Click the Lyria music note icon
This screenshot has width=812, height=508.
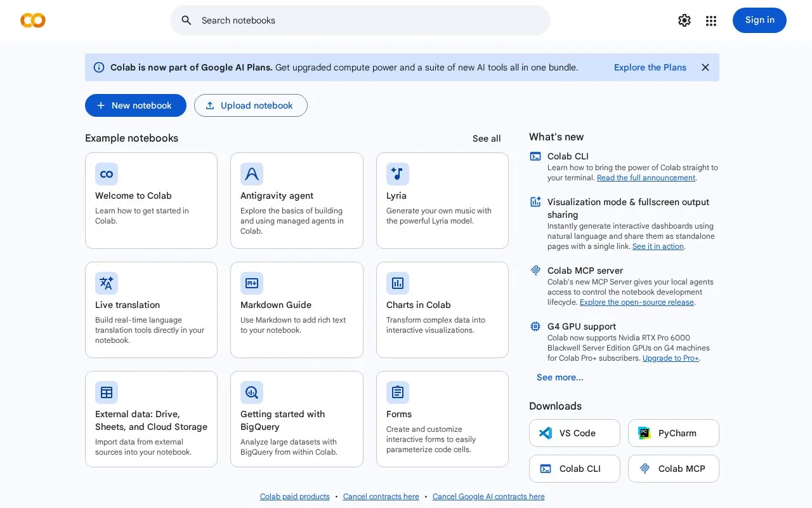(x=398, y=174)
